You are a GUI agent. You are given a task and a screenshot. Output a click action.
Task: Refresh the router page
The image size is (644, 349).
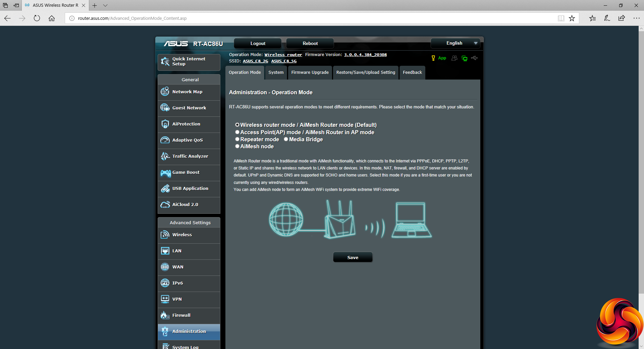click(x=37, y=18)
